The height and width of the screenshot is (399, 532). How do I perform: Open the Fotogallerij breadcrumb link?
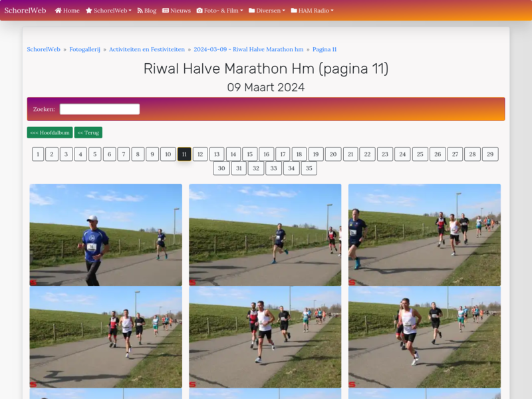85,49
